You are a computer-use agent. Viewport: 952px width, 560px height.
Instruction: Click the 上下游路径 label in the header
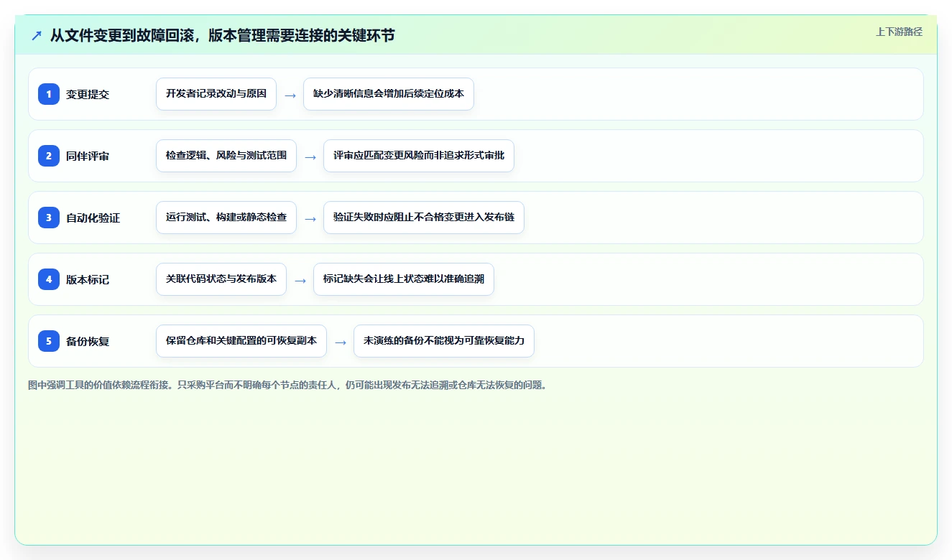click(899, 32)
